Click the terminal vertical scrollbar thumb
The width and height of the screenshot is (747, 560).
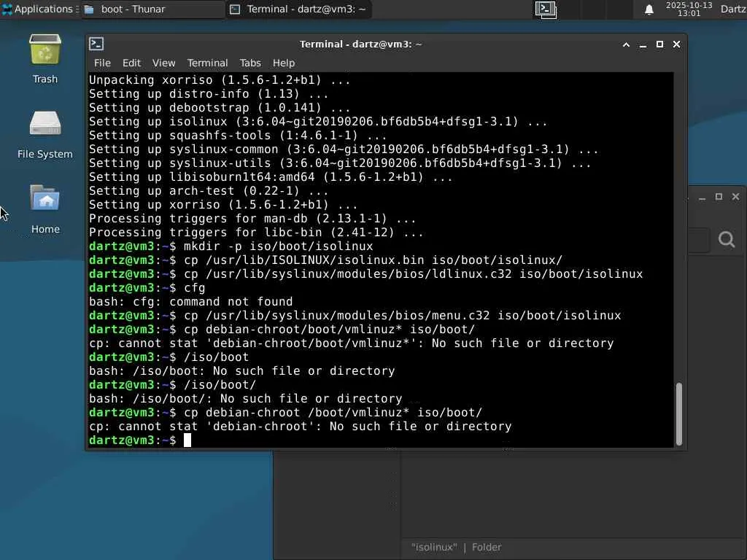click(679, 413)
